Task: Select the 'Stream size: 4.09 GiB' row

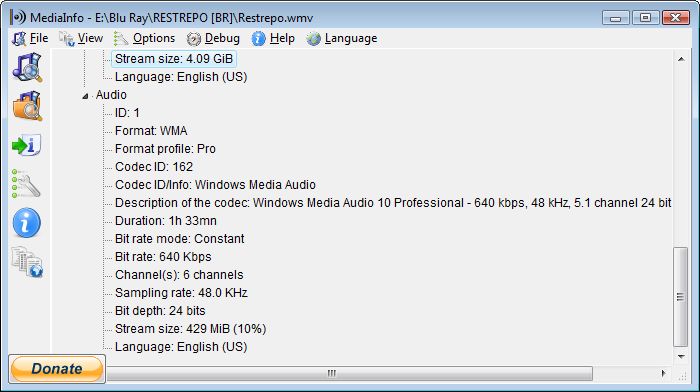Action: [x=174, y=59]
